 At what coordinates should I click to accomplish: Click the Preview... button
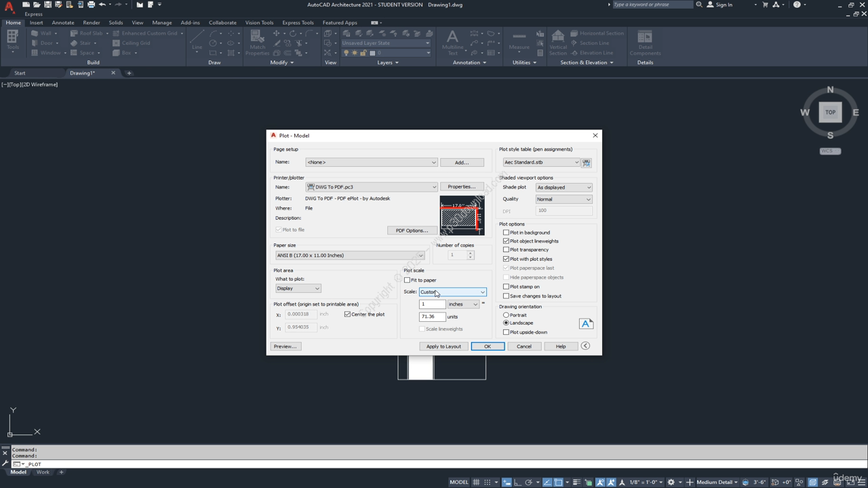[x=285, y=346]
